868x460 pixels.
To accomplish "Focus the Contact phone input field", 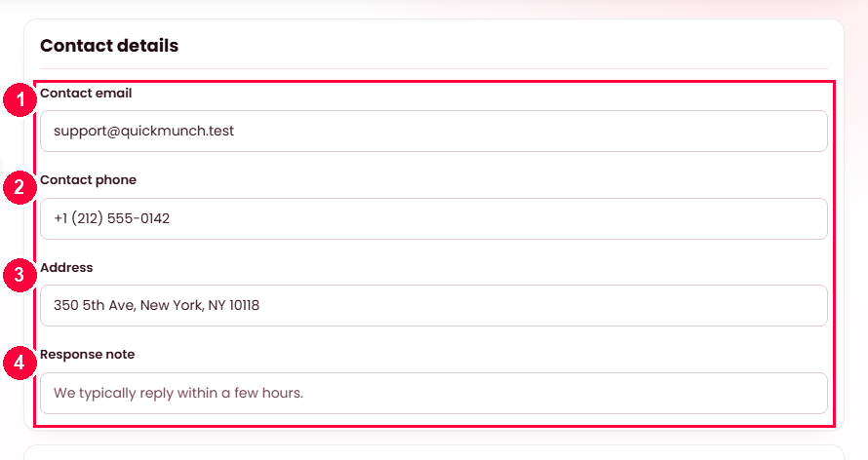I will (x=434, y=218).
